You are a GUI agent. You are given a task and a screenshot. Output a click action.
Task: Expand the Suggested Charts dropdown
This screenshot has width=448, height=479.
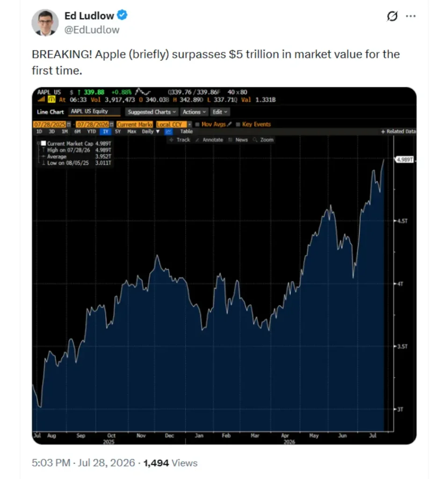(152, 112)
